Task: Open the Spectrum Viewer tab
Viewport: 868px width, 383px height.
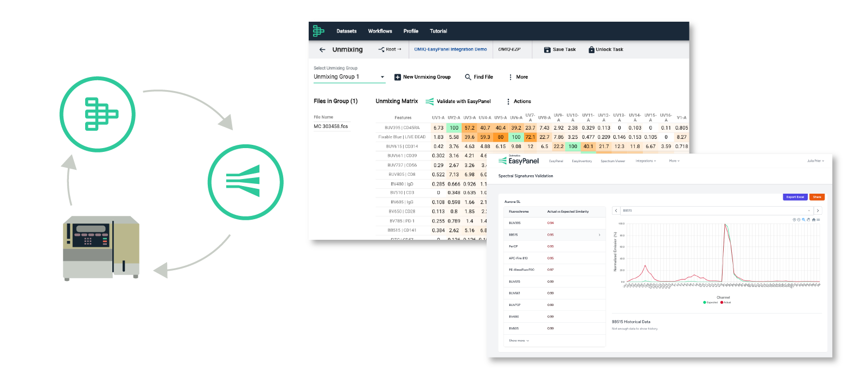Action: [x=612, y=161]
